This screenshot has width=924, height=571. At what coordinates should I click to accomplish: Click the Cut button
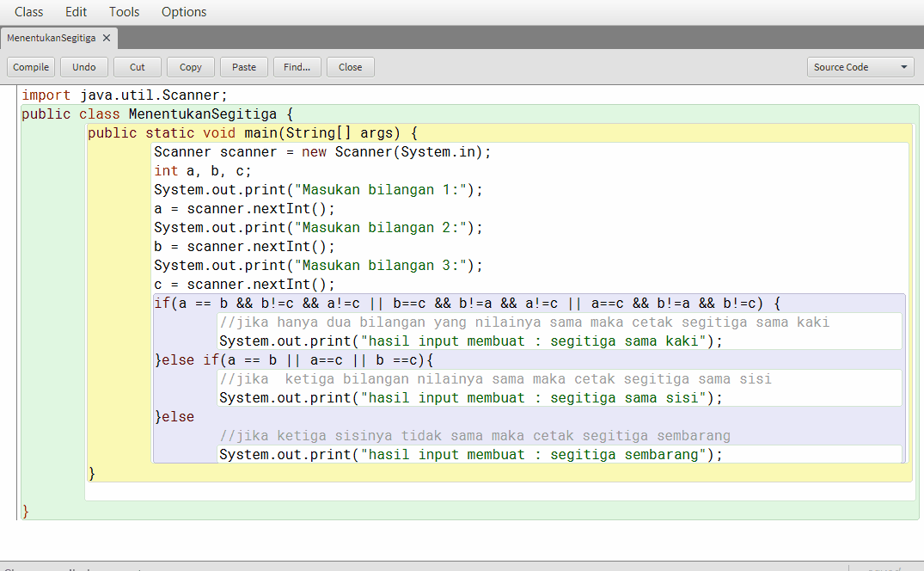pyautogui.click(x=138, y=67)
